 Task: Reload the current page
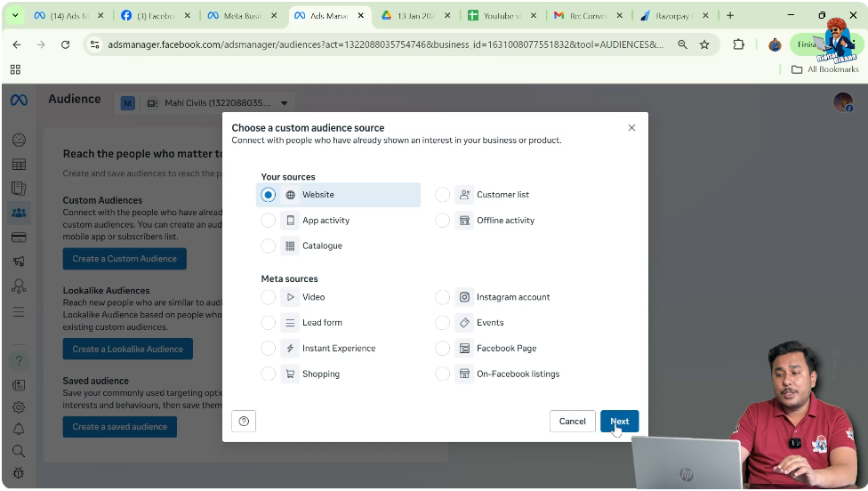tap(65, 44)
